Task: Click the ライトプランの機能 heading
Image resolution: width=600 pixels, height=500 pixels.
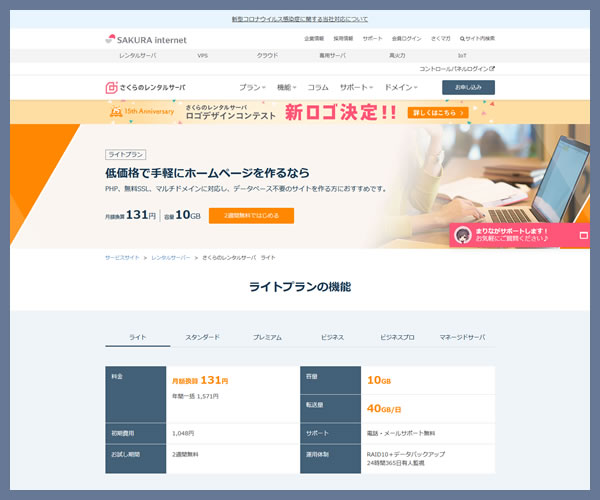Action: tap(300, 287)
